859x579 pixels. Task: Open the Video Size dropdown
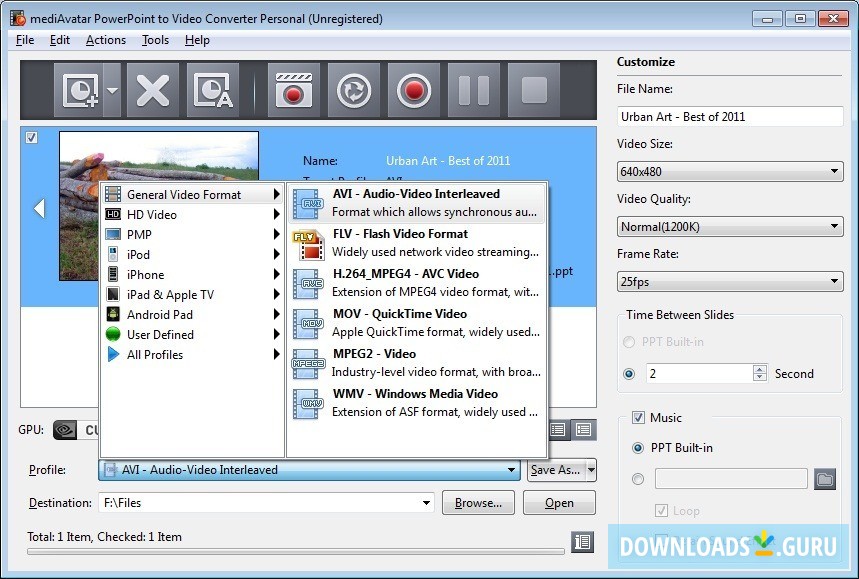pos(730,172)
